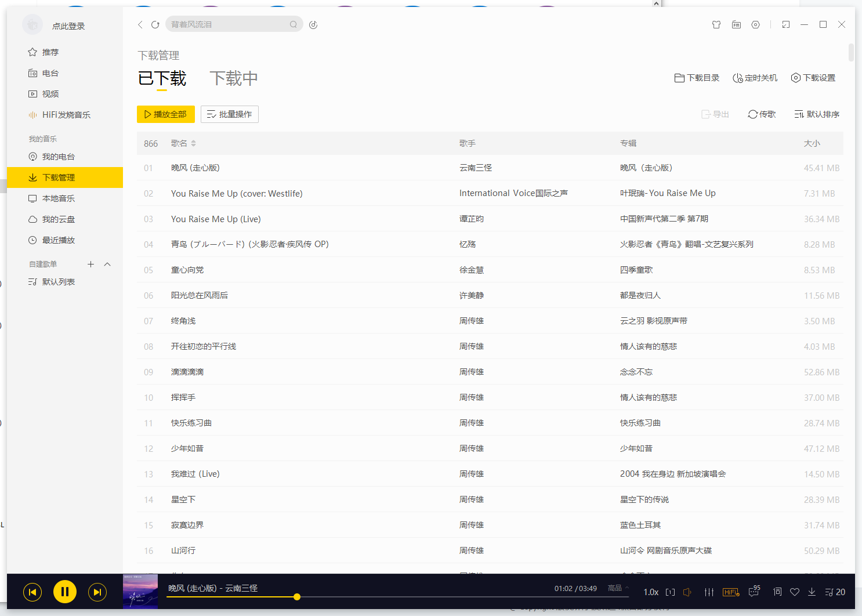Open comments bubble showing 95
Screen dimensions: 862x616
tap(754, 592)
